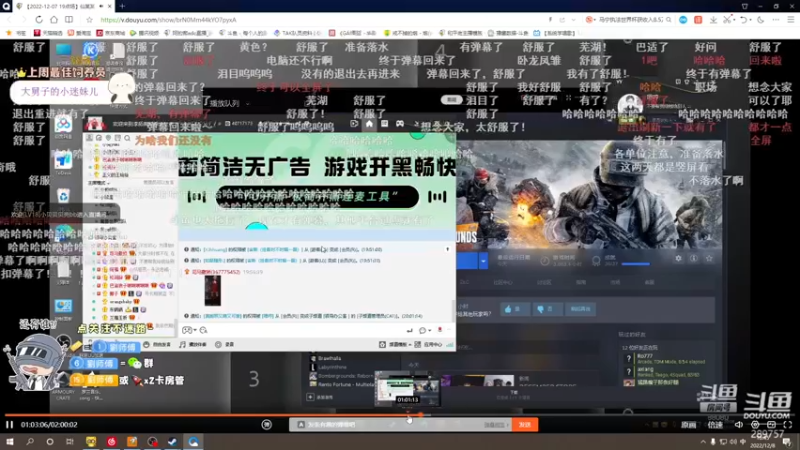Image resolution: width=800 pixels, height=450 pixels.
Task: Click 播放伴奏 play accompaniment button
Action: 193,344
